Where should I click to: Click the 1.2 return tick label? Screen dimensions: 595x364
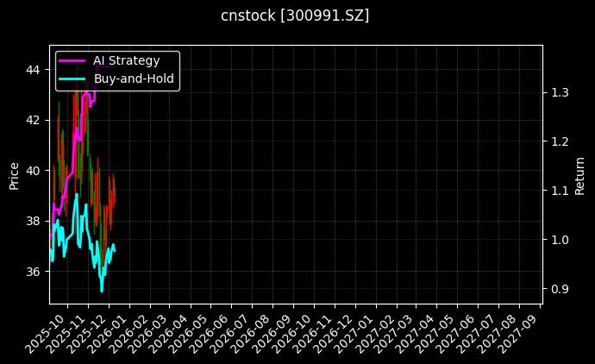[x=560, y=141]
